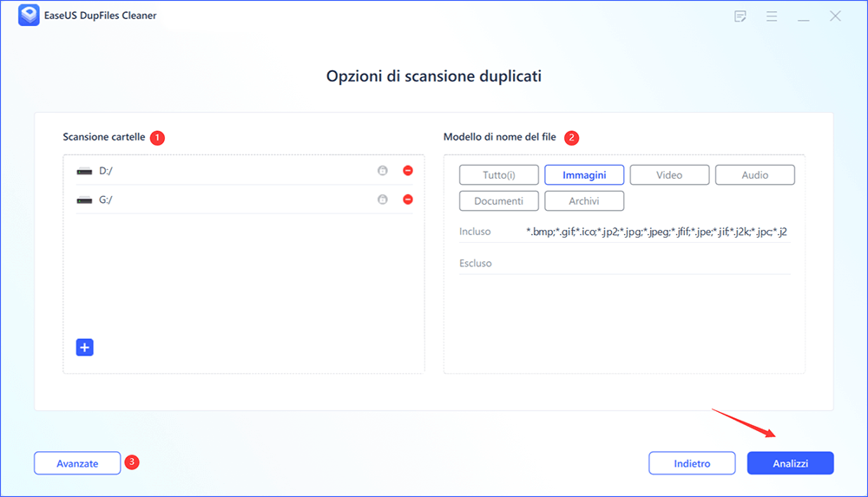The width and height of the screenshot is (868, 497).
Task: Remove the G:/ drive from scan list
Action: pos(408,199)
